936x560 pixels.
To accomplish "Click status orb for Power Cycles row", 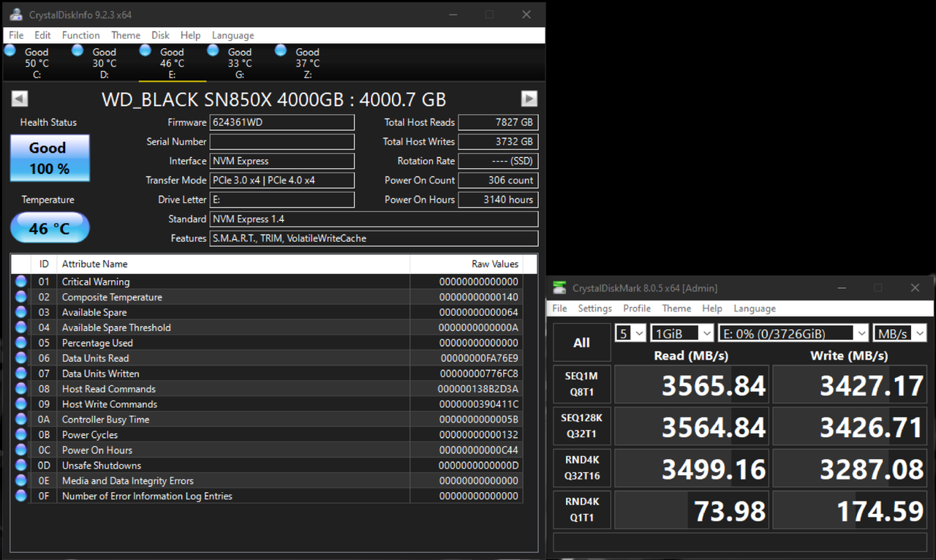I will pos(21,435).
